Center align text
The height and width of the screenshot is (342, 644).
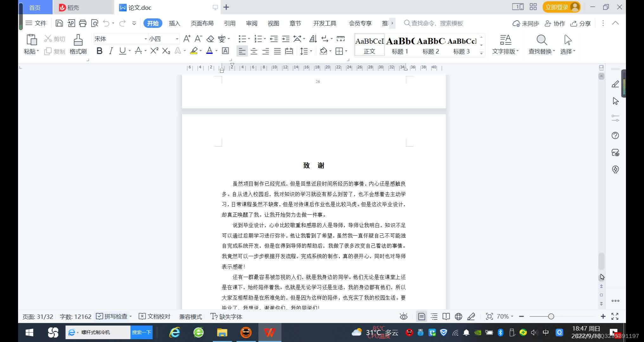click(254, 51)
